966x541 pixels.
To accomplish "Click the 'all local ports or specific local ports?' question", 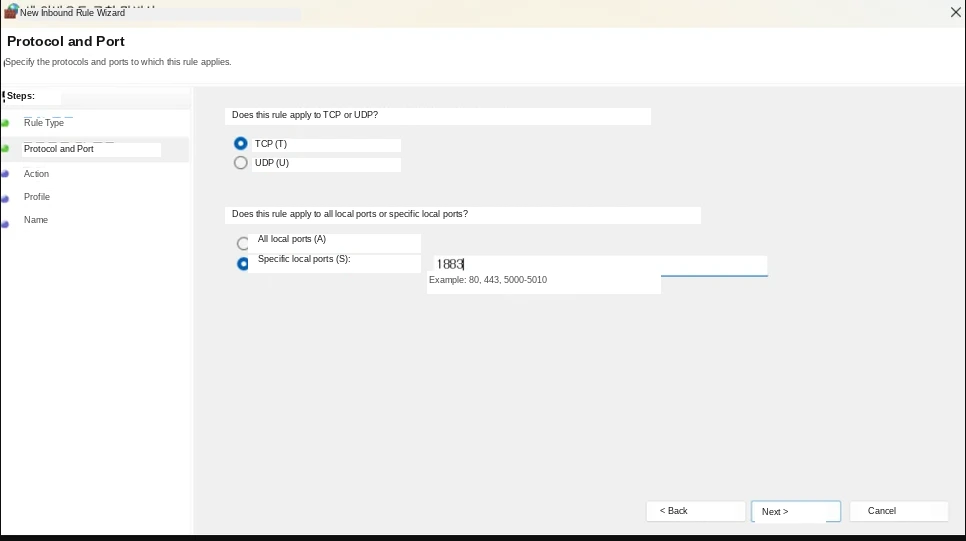I will (x=350, y=214).
